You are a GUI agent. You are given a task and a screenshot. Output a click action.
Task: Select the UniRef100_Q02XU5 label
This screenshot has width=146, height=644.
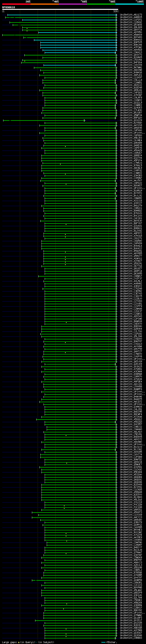[131, 623]
